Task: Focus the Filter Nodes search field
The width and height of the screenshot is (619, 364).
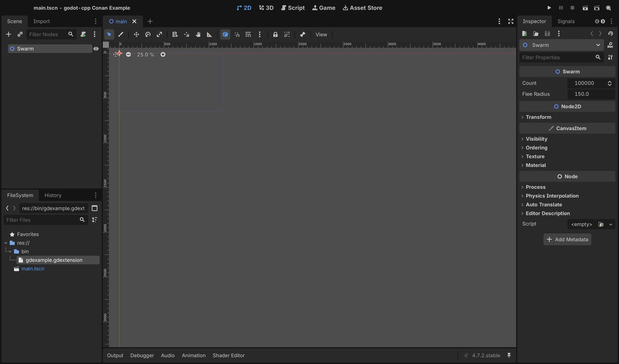Action: click(51, 34)
